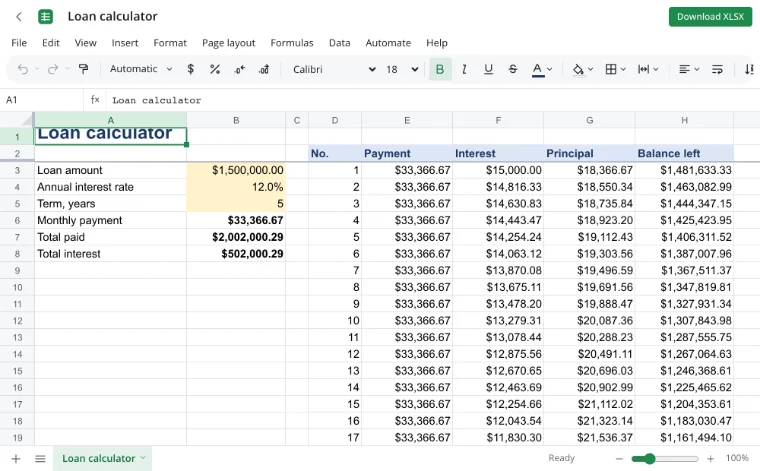Viewport: 760px width, 471px height.
Task: Open the all sheets list icon
Action: click(x=40, y=458)
